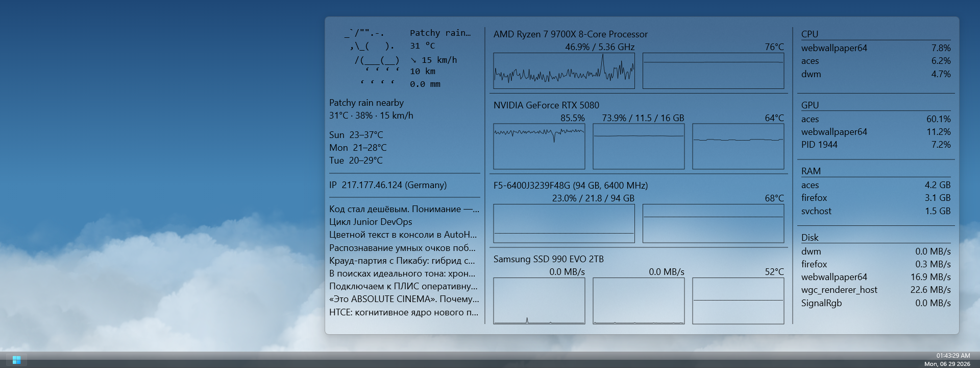
Task: Open the "Цикл Junior DevOps" headline
Action: coord(371,222)
